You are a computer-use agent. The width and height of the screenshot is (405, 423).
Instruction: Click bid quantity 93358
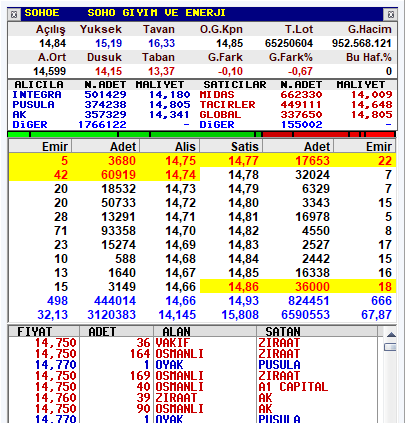click(x=119, y=231)
